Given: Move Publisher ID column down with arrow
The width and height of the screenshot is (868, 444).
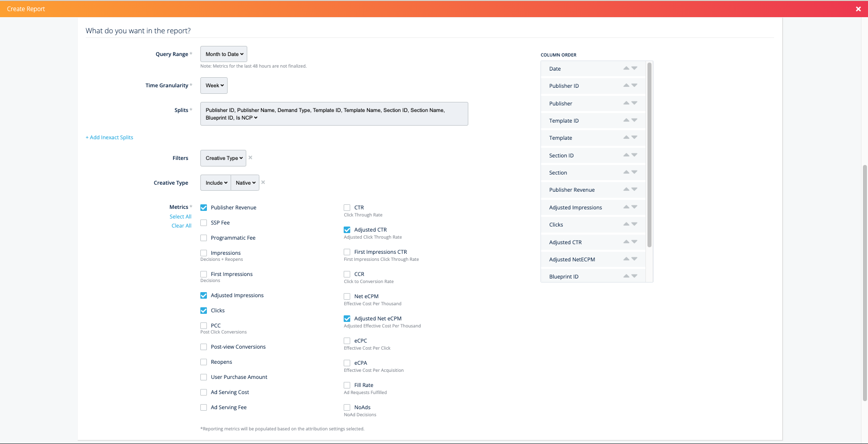Looking at the screenshot, I should [x=634, y=86].
